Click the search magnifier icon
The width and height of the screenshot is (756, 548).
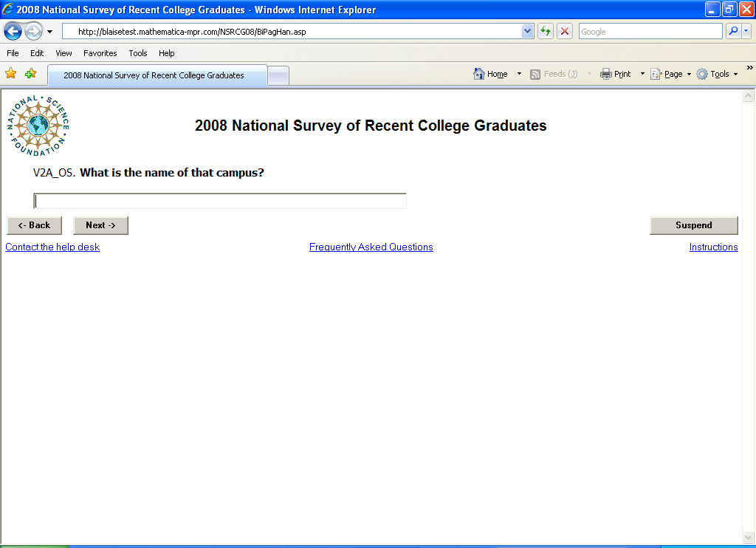click(733, 31)
